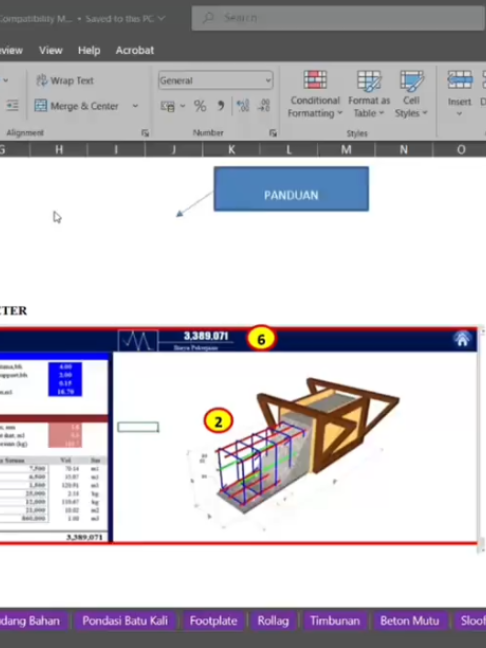Switch to Pondasi Batu Kali sheet
Screen dimensions: 486x648
coord(125,621)
